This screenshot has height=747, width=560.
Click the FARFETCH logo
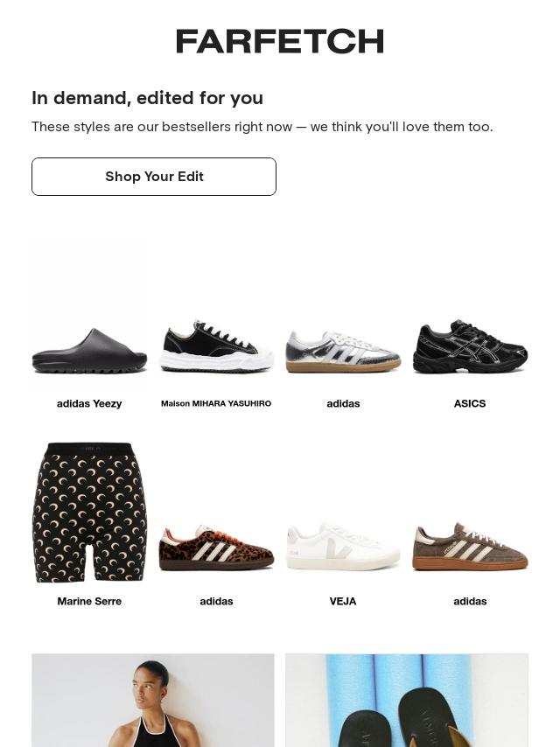(280, 41)
